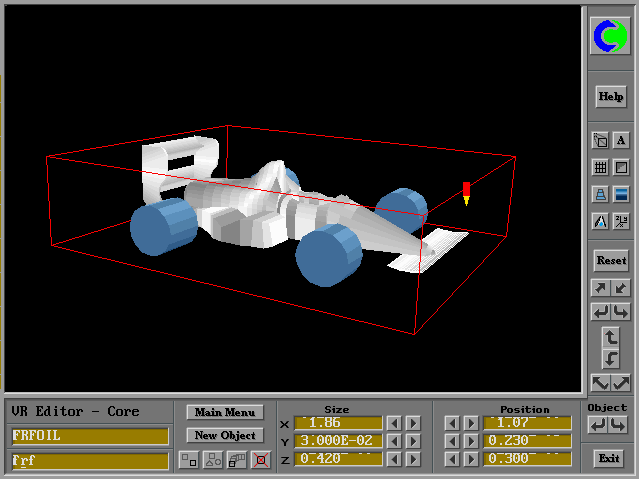This screenshot has width=639, height=479.
Task: Click the text label 'A' tool icon
Action: coord(621,141)
